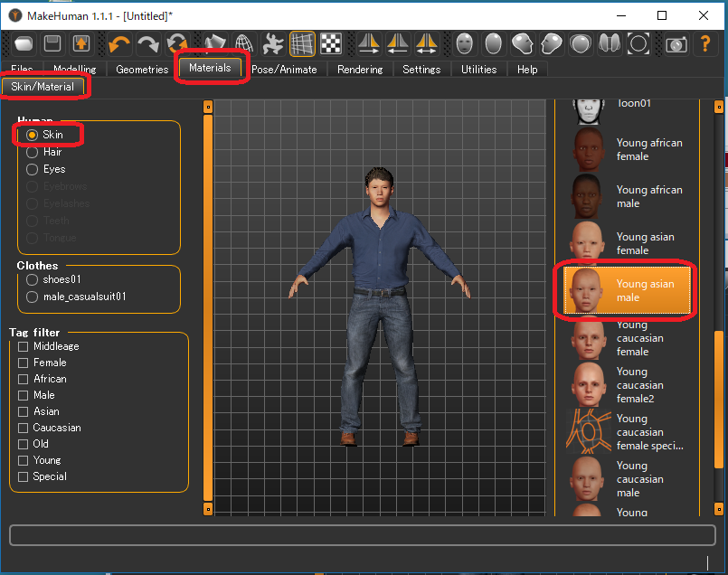Check the Young tag filter

pos(24,460)
